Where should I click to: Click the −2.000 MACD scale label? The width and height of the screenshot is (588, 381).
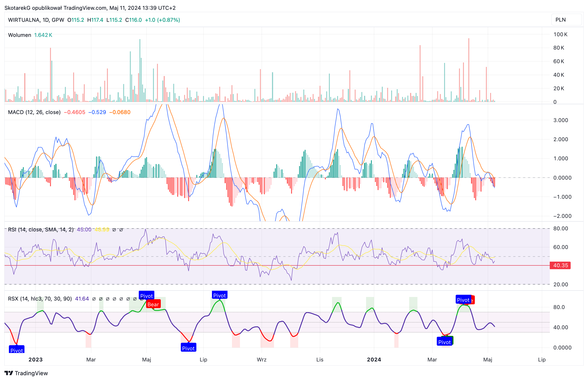[562, 216]
